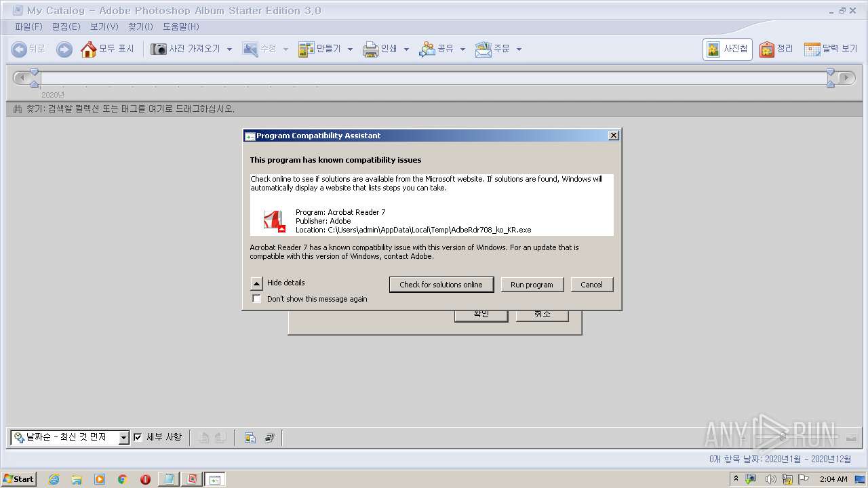Click the 만들기 (Create) toolbar icon

[x=306, y=49]
